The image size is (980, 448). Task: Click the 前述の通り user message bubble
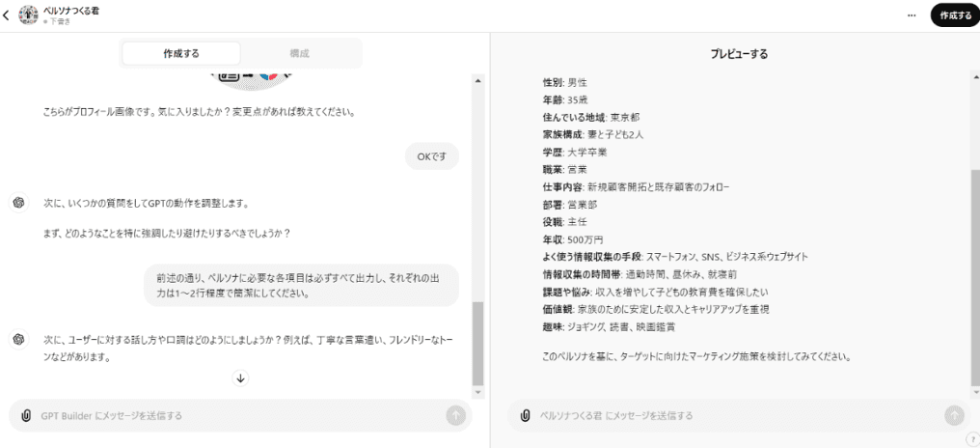pyautogui.click(x=301, y=285)
